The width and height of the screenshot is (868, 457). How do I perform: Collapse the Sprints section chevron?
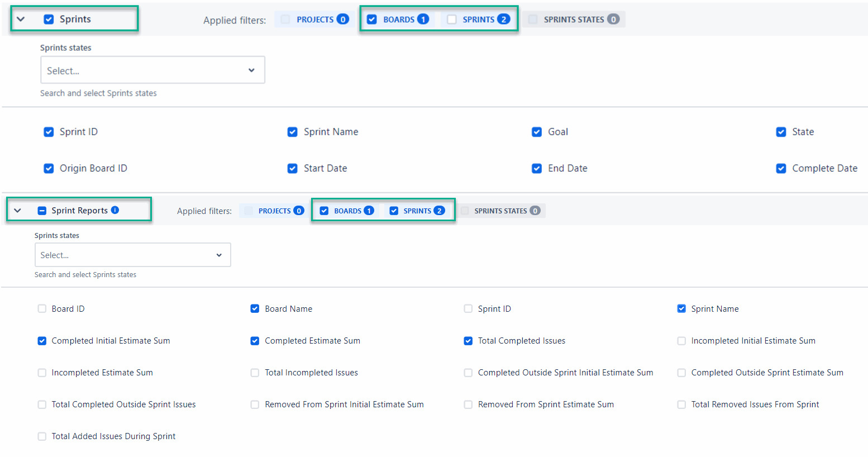point(21,19)
